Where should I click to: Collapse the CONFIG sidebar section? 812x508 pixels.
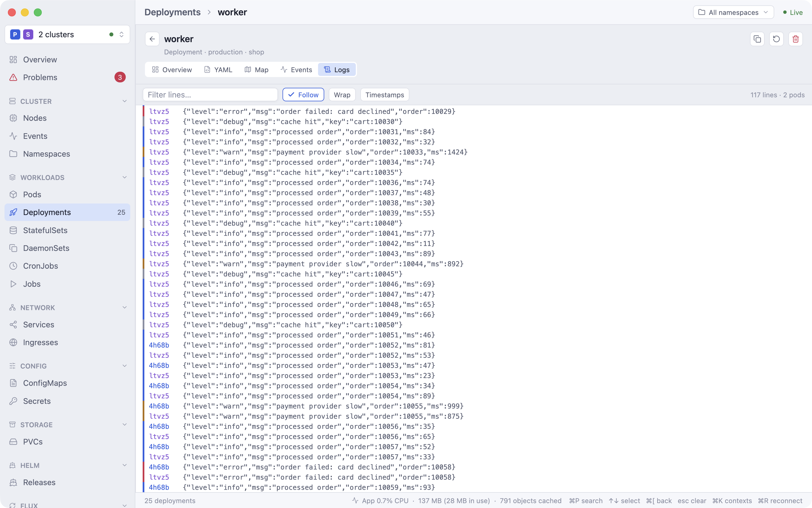pos(67,366)
